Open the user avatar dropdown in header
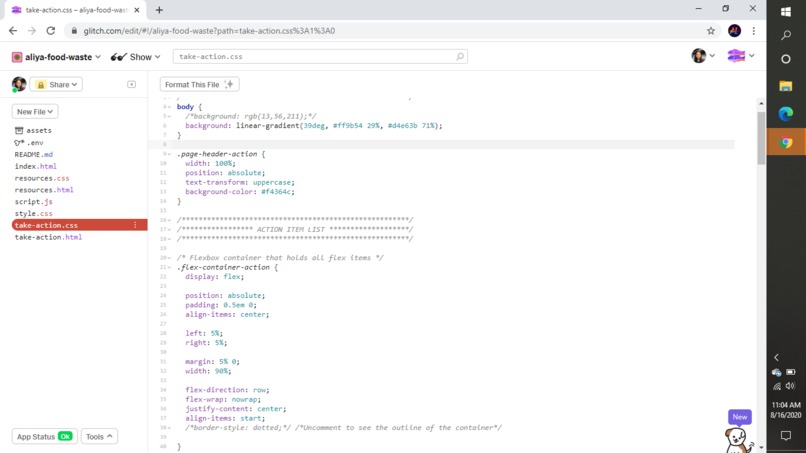This screenshot has width=806, height=453. coord(703,56)
